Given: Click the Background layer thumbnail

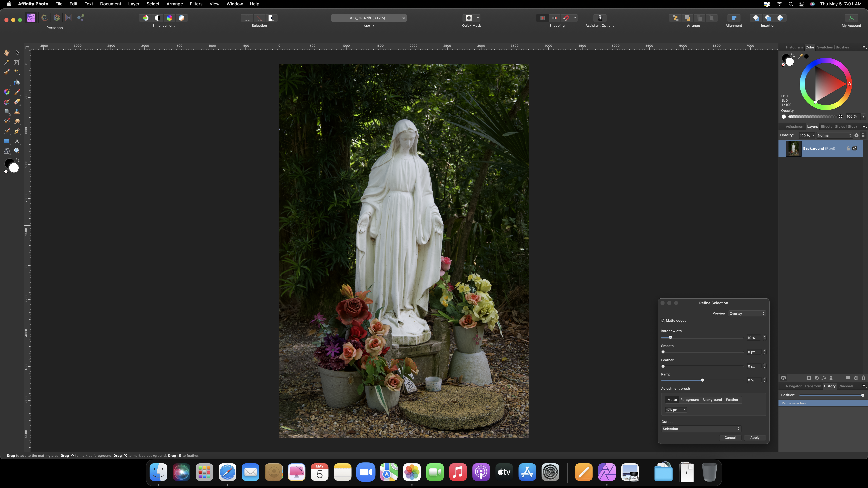Looking at the screenshot, I should 793,149.
